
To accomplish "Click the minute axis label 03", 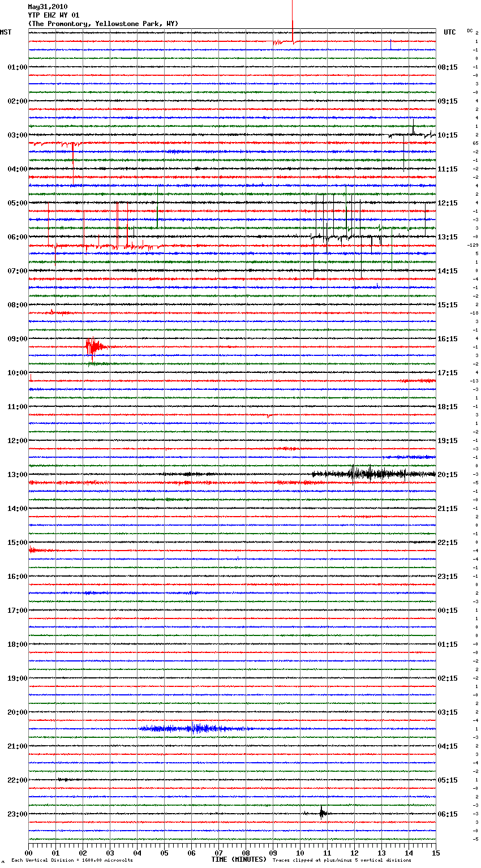I will [110, 853].
